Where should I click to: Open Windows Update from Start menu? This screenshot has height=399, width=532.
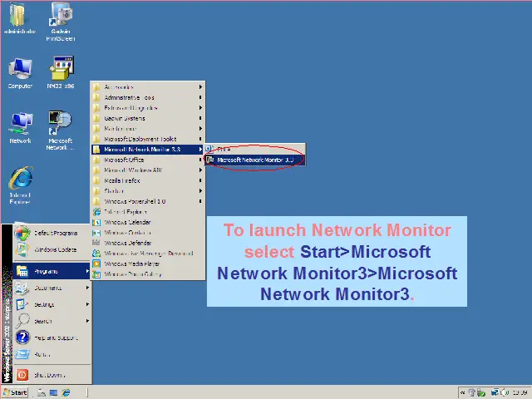[x=55, y=249]
